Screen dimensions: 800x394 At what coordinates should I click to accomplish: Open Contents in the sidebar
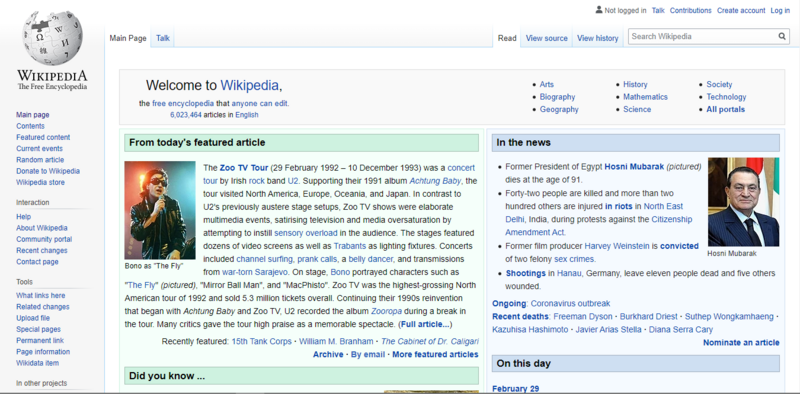(x=30, y=126)
